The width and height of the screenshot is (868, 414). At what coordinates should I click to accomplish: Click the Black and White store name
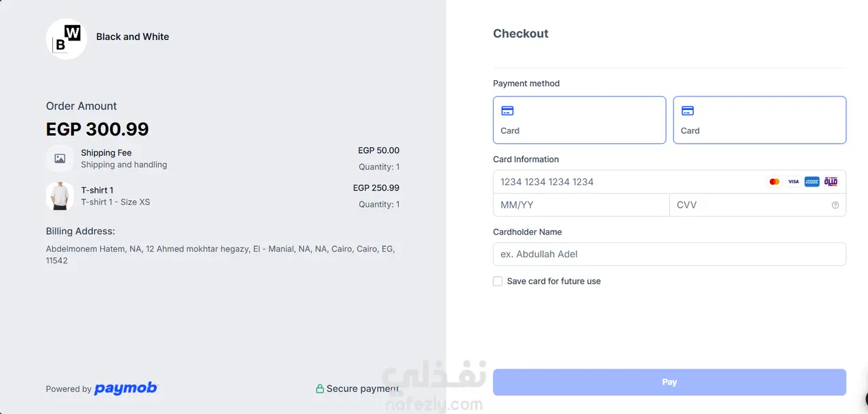click(x=133, y=37)
